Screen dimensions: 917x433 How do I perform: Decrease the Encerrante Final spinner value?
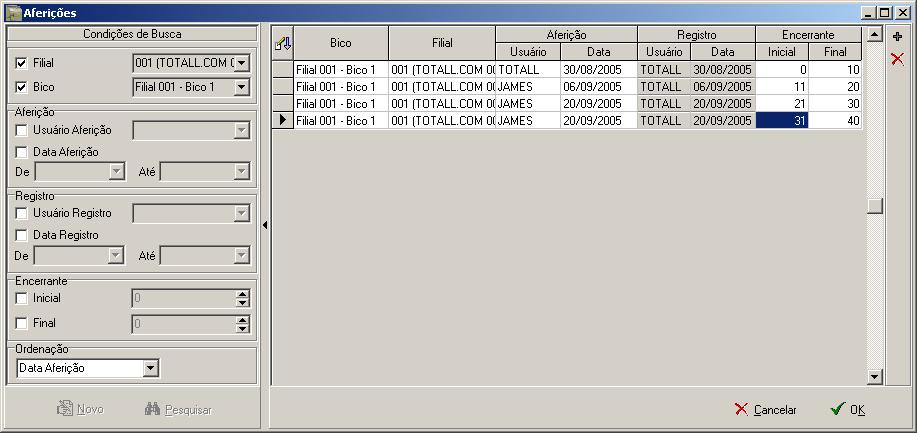243,328
